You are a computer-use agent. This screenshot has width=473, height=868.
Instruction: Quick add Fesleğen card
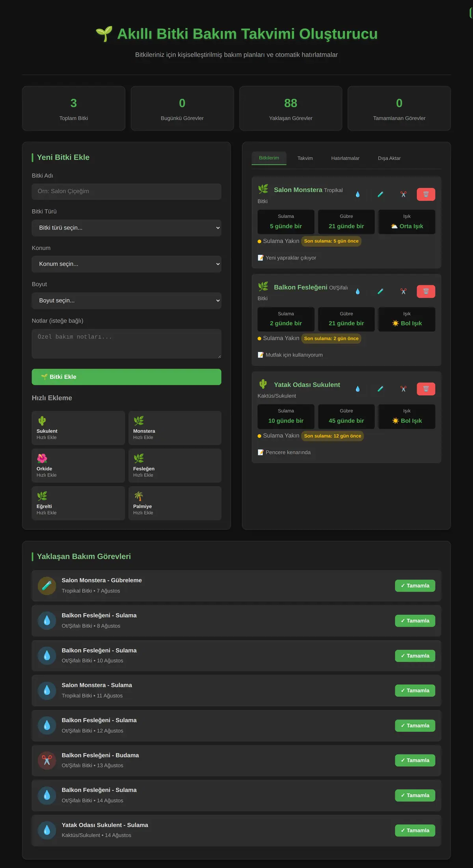point(175,466)
